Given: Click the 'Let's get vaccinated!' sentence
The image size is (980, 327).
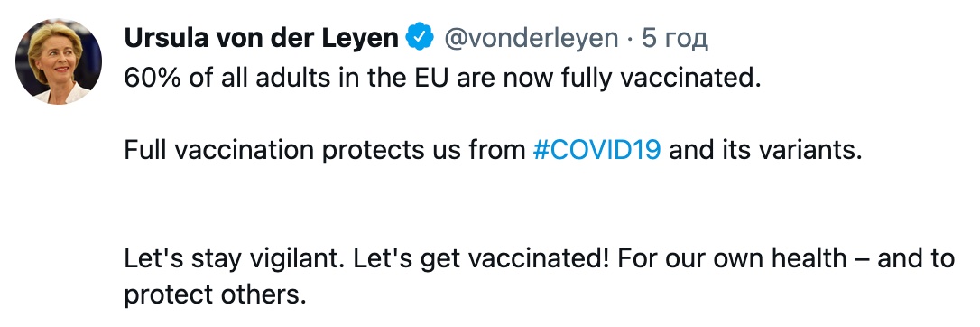Looking at the screenshot, I should pyautogui.click(x=481, y=259).
